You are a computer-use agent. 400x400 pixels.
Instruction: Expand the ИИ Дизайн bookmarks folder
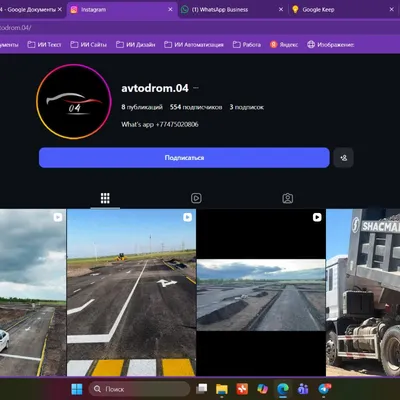tap(136, 44)
